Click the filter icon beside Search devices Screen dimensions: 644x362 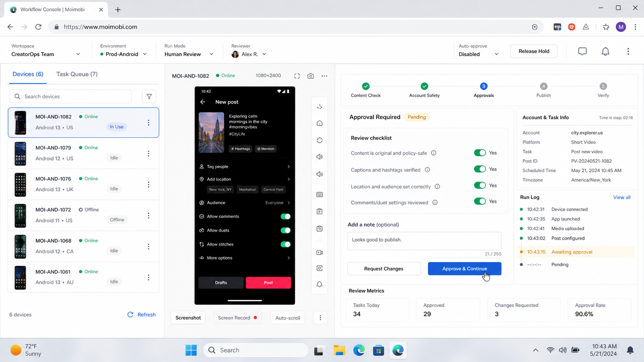pyautogui.click(x=149, y=96)
